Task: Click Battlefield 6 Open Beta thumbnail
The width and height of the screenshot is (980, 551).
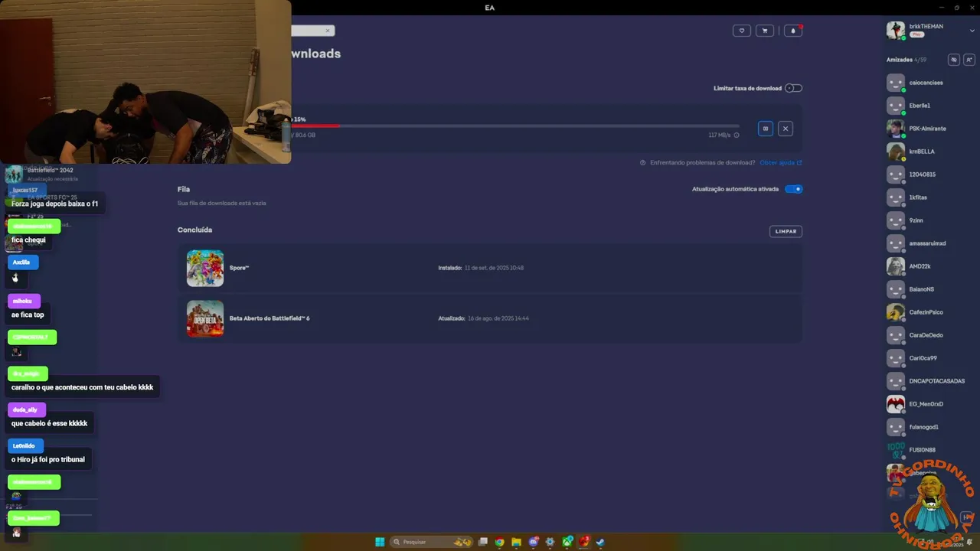Action: pyautogui.click(x=205, y=318)
